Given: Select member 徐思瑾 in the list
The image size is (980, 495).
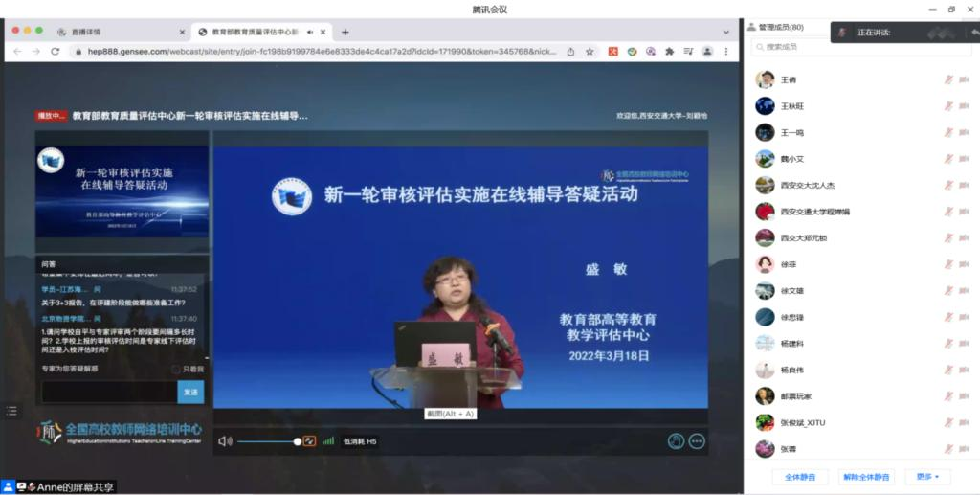Looking at the screenshot, I should [x=791, y=318].
